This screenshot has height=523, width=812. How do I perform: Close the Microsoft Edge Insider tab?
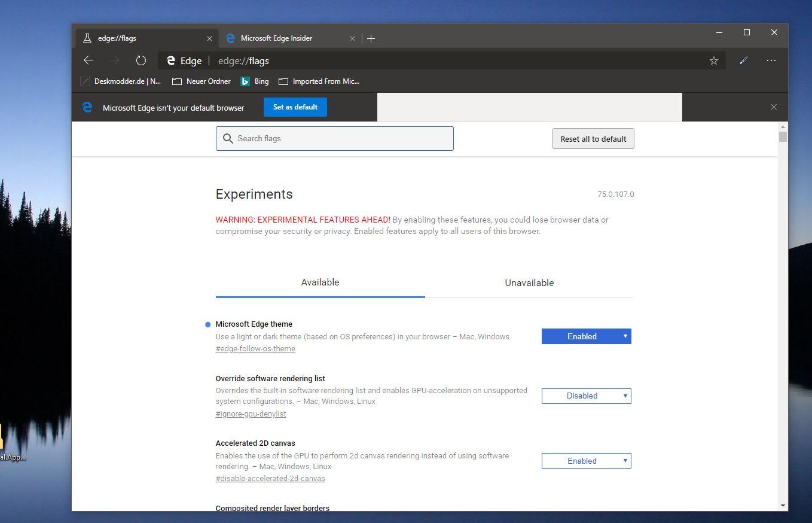(x=352, y=38)
